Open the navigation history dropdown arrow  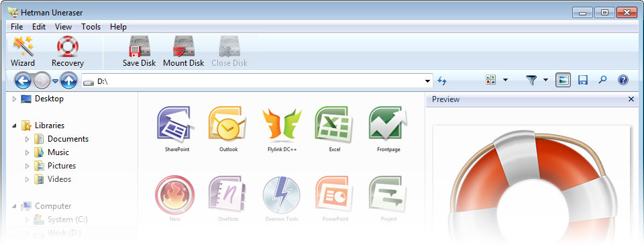point(56,81)
